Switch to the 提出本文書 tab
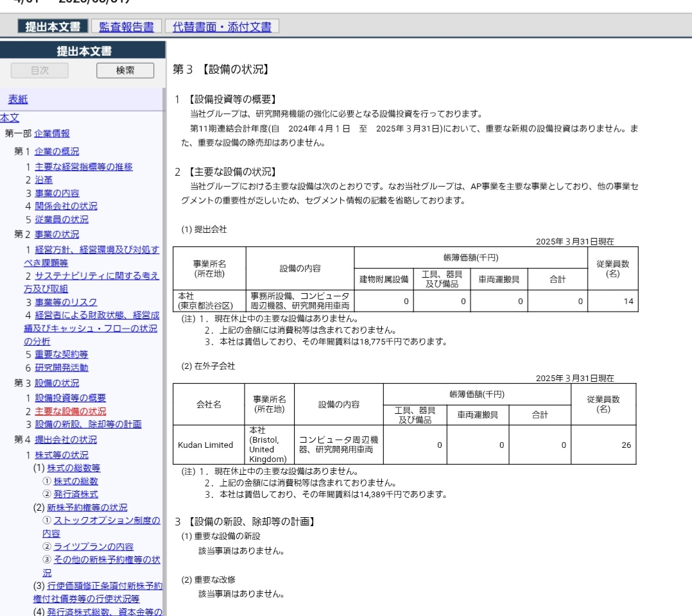The image size is (692, 616). click(53, 26)
